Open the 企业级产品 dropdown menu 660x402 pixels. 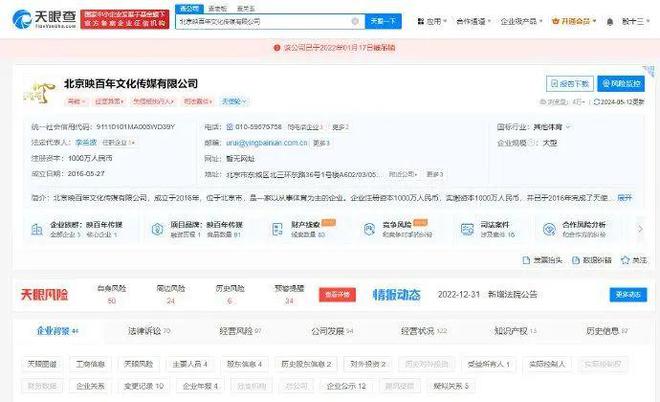521,21
